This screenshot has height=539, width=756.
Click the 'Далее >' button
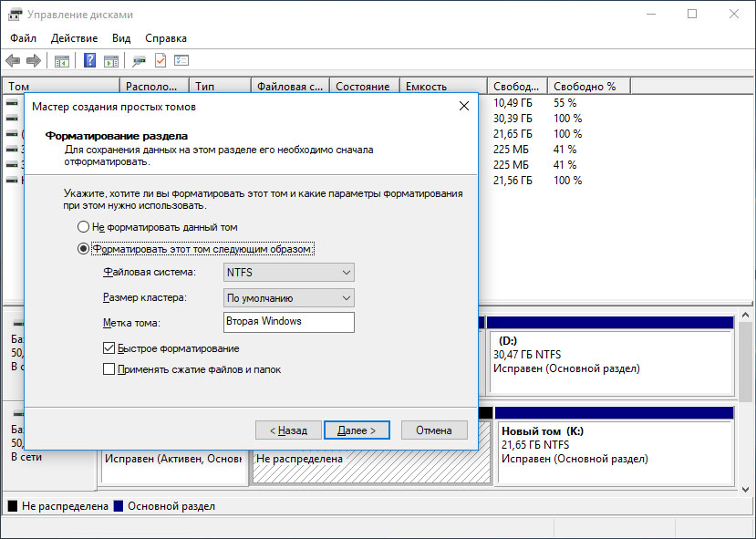coord(357,430)
